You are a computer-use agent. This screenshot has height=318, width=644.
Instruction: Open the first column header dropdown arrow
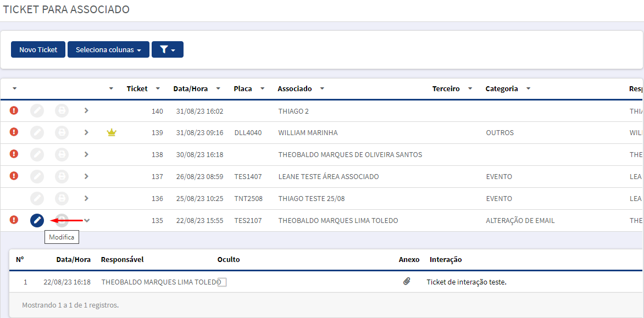click(x=15, y=88)
